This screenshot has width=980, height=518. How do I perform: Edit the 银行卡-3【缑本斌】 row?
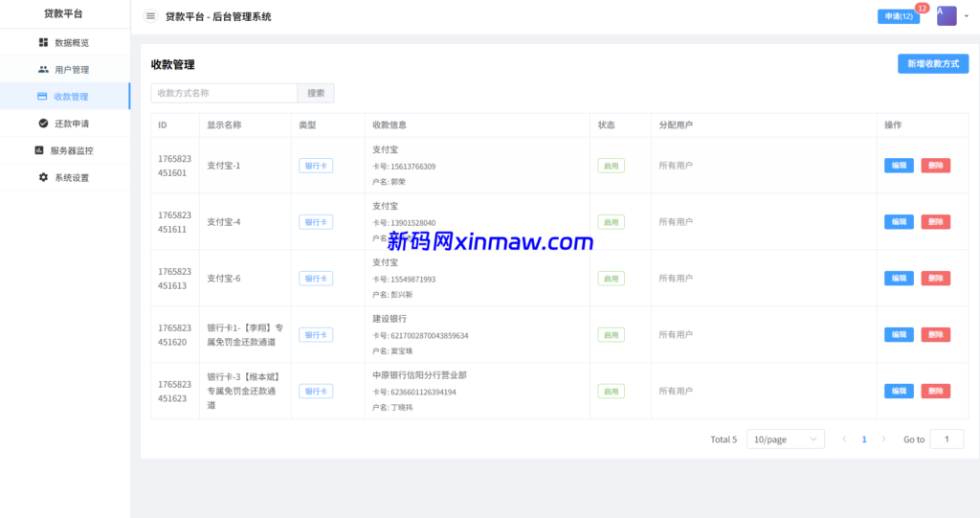point(899,391)
